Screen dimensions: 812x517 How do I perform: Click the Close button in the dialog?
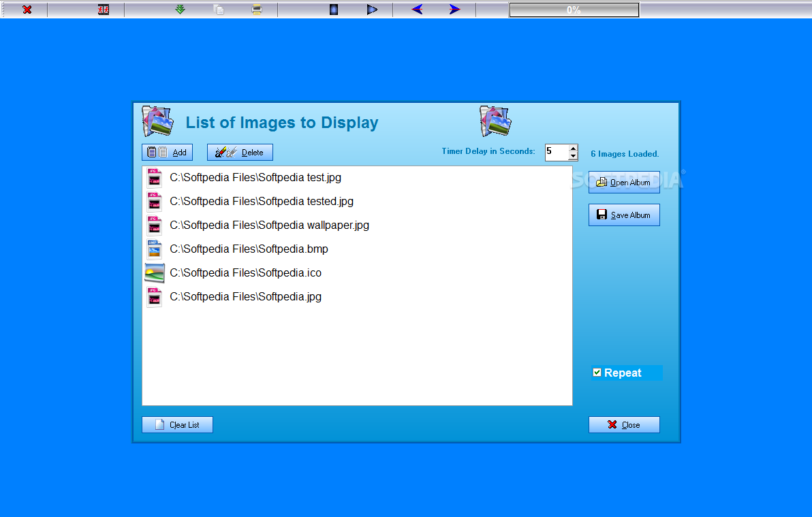[x=624, y=425]
